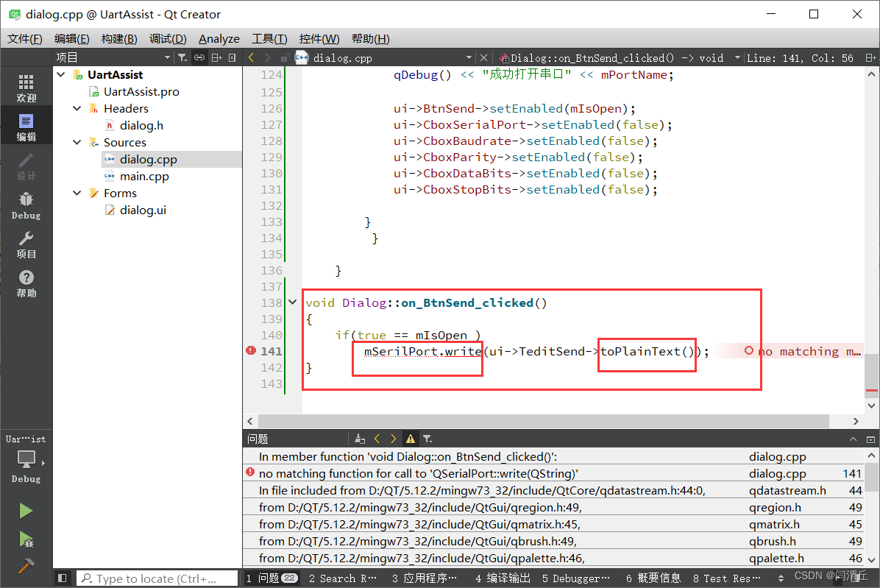Image resolution: width=880 pixels, height=588 pixels.
Task: Toggle the left sidebar visibility
Action: pos(63,578)
